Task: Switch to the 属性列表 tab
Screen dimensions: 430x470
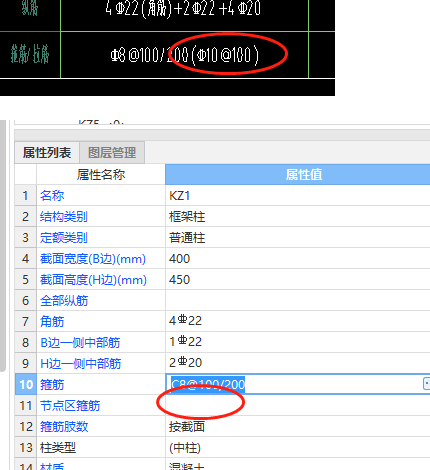Action: coord(47,153)
